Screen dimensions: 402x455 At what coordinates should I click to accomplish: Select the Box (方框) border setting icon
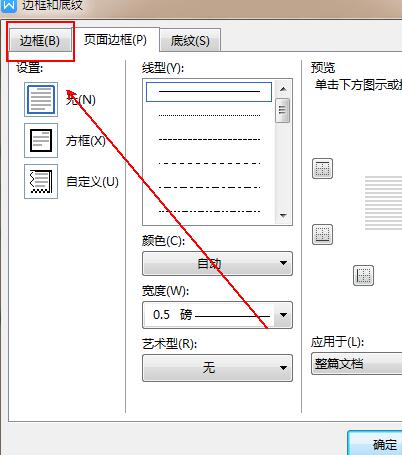coord(41,140)
